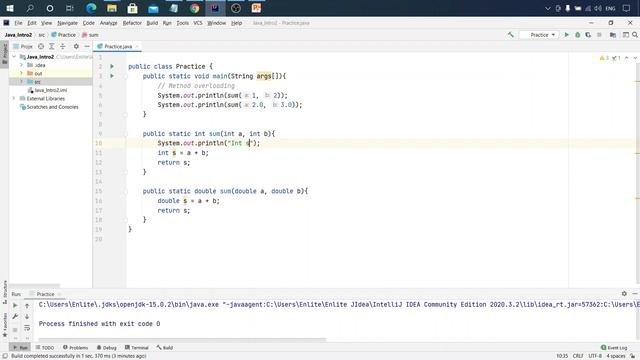
Task: Open Project Structure from the toolbar
Action: pos(613,35)
